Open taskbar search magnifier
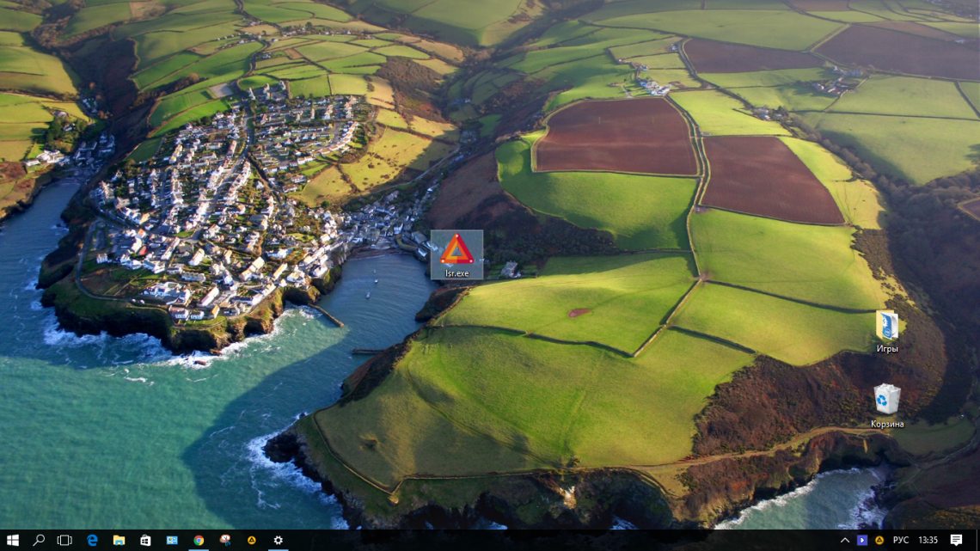980x551 pixels. pyautogui.click(x=39, y=541)
